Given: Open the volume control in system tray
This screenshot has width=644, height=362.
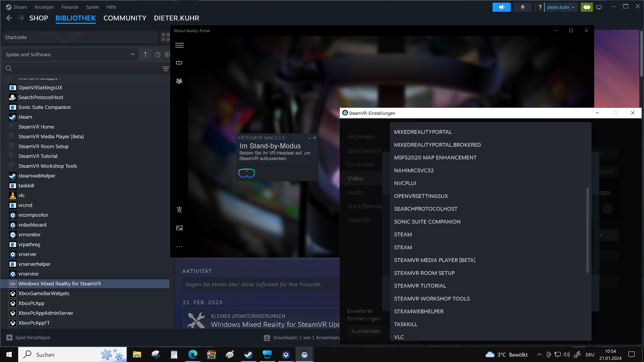Looking at the screenshot, I should click(x=567, y=354).
